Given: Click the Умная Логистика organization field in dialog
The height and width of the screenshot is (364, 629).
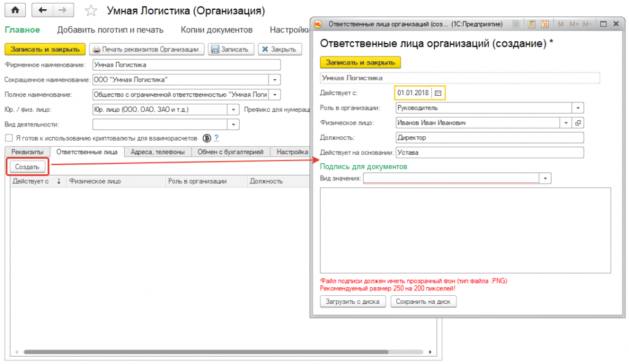Looking at the screenshot, I should 459,78.
